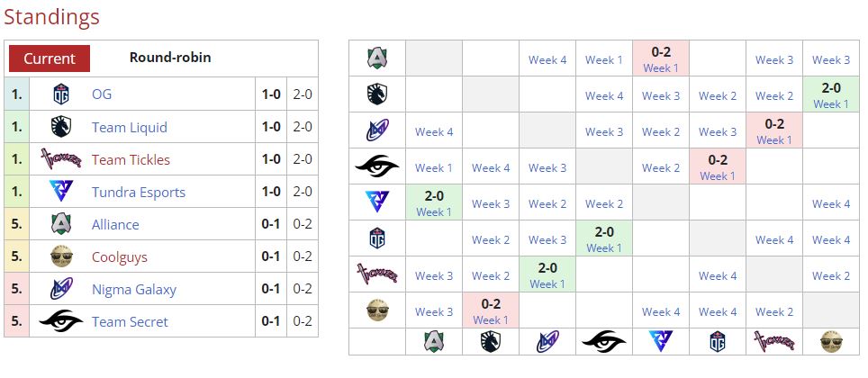Click the Team Secret logo in the crosstable left column
The image size is (868, 378).
pos(377,166)
